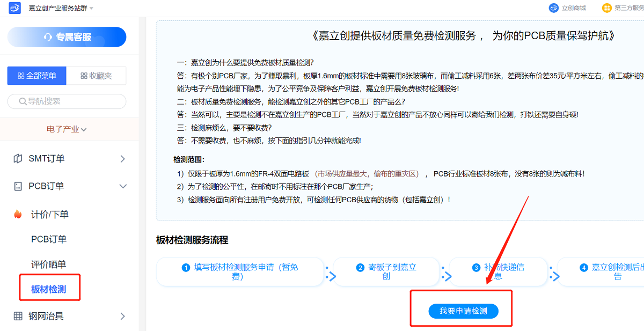Viewport: 644px width, 331px height.
Task: Click step 2 寄板子到嘉立创
Action: [x=386, y=271]
